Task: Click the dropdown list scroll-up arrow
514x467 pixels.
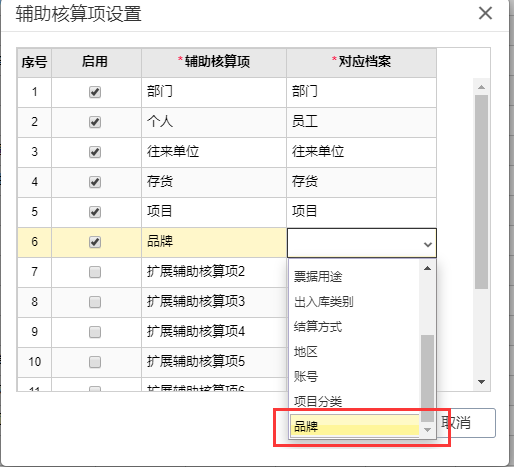Action: click(x=427, y=268)
